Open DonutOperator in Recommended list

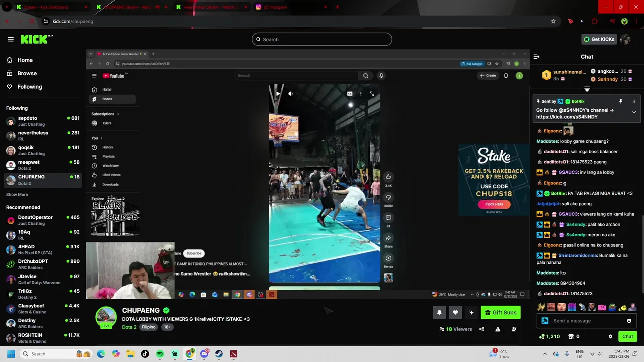pos(43,220)
